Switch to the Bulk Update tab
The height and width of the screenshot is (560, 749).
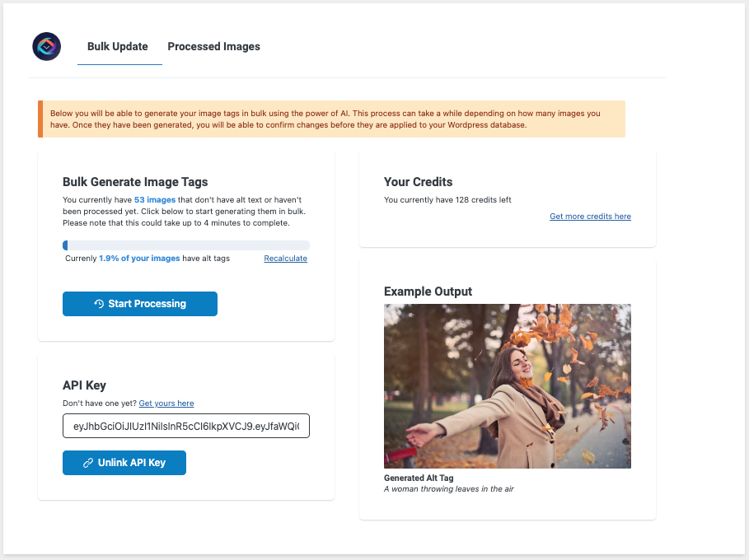point(118,47)
